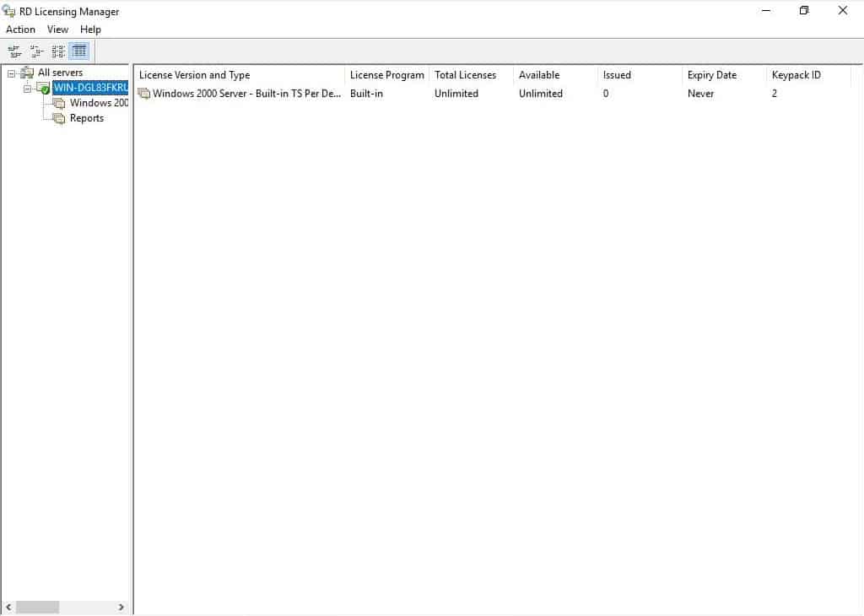Select the Windows 200 tree entry
This screenshot has height=616, width=864.
99,103
